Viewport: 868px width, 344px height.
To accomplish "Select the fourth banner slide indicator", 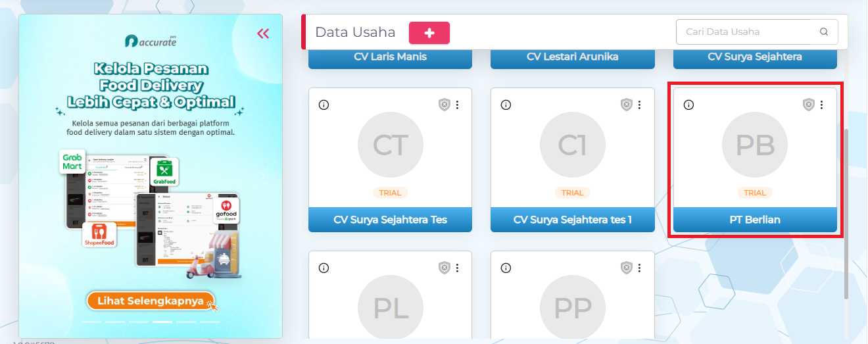I will [162, 322].
